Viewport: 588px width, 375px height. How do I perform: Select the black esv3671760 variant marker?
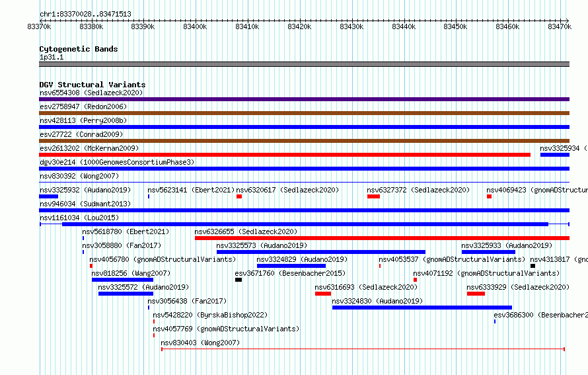(x=239, y=280)
